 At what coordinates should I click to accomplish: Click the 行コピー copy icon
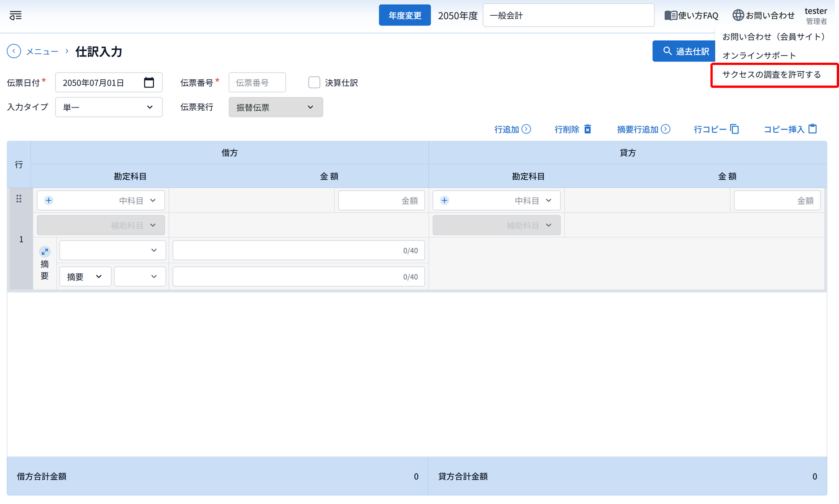click(735, 129)
